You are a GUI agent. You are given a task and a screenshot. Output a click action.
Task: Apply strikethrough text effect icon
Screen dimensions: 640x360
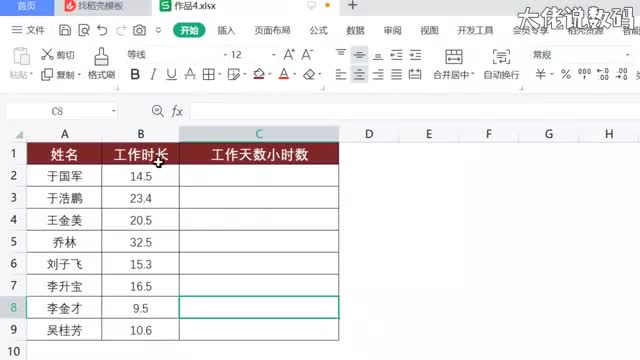click(x=190, y=74)
